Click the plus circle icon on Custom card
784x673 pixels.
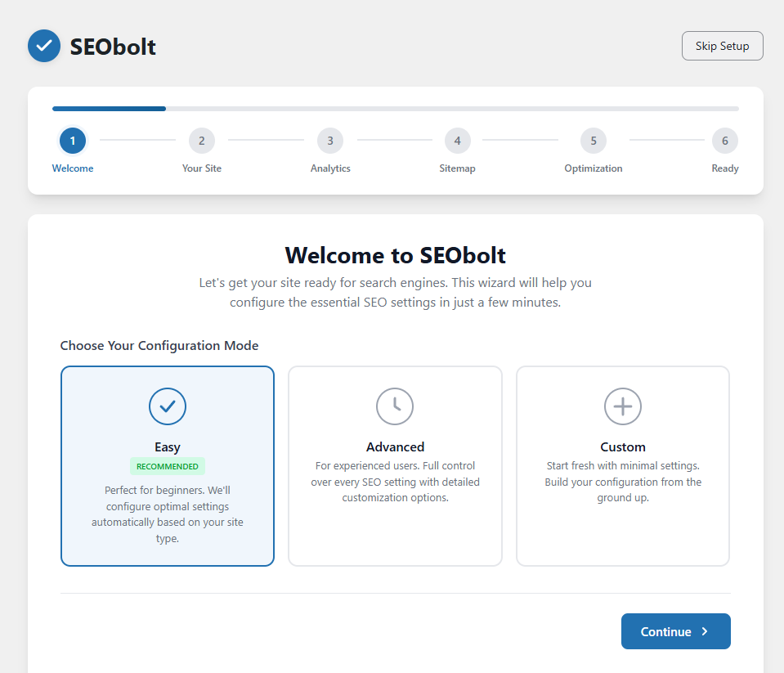[622, 406]
